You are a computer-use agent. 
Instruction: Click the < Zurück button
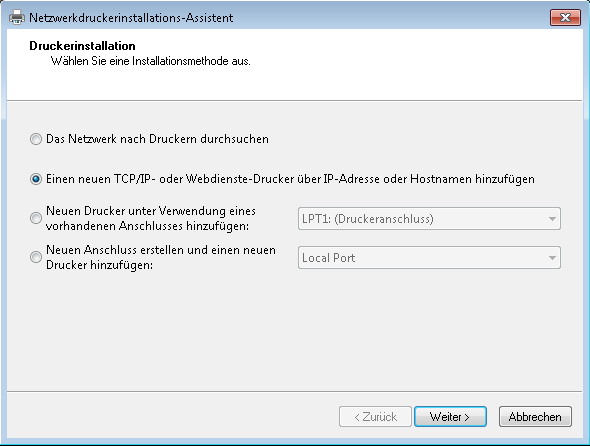tap(375, 417)
